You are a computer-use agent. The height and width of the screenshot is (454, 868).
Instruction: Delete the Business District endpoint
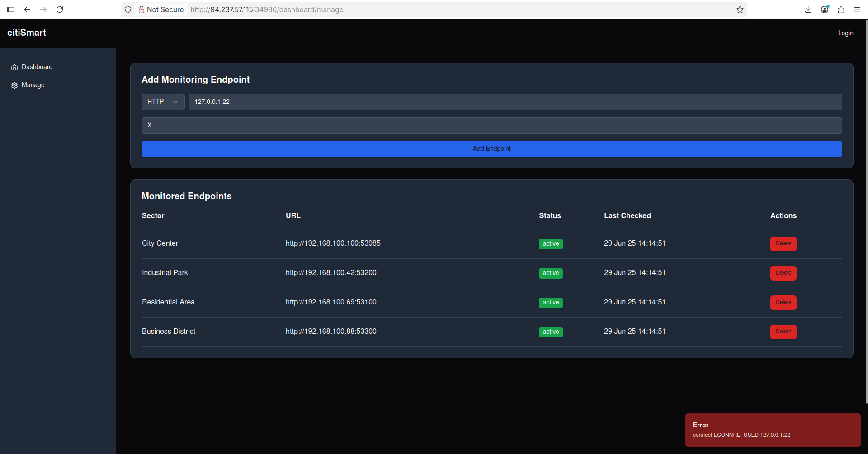783,332
